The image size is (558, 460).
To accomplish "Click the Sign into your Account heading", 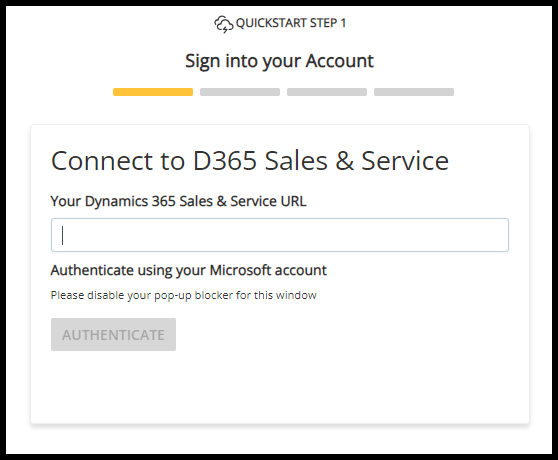I will (279, 61).
